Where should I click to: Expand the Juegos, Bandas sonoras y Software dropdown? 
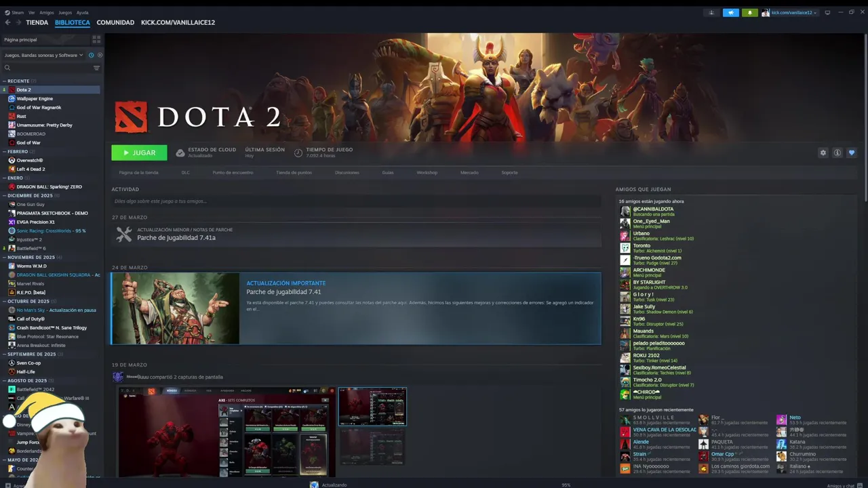43,55
